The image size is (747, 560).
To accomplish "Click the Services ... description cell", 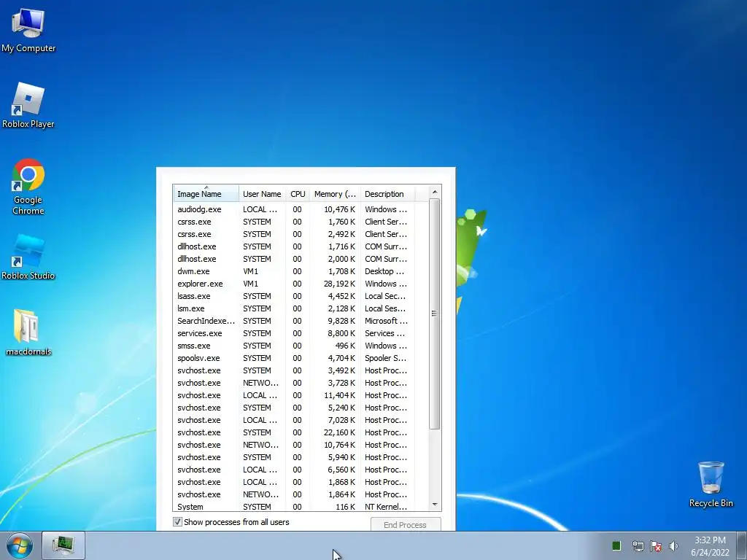I will pos(385,332).
